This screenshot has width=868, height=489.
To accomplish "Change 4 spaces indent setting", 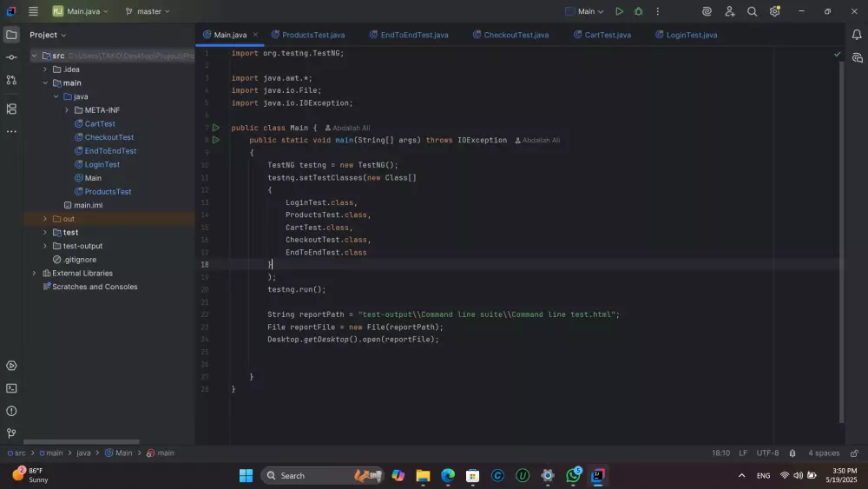I will tap(824, 453).
